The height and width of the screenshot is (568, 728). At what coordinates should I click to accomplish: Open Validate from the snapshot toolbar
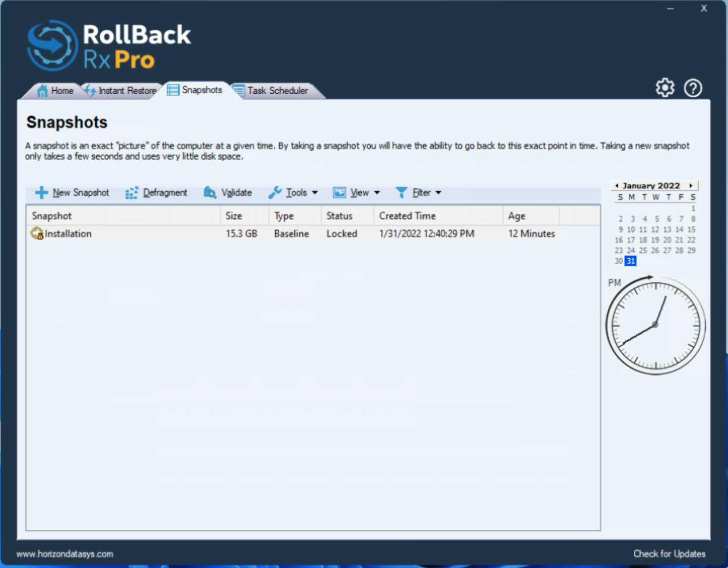point(210,192)
